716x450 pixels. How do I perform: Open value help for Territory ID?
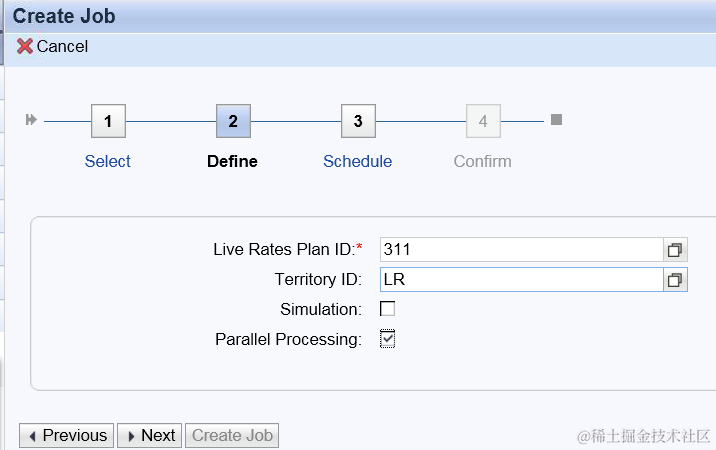coord(675,280)
